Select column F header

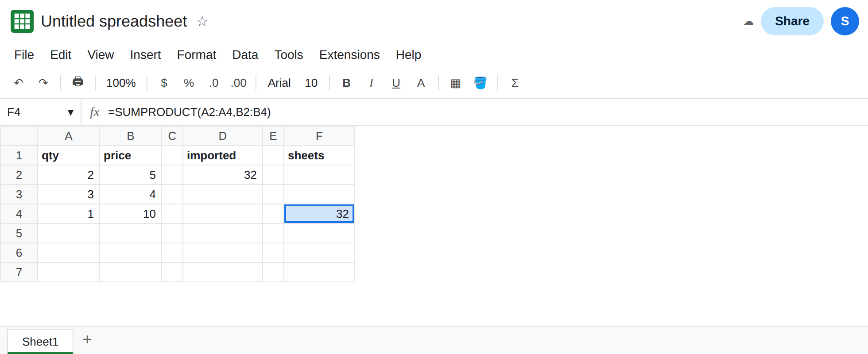point(319,136)
